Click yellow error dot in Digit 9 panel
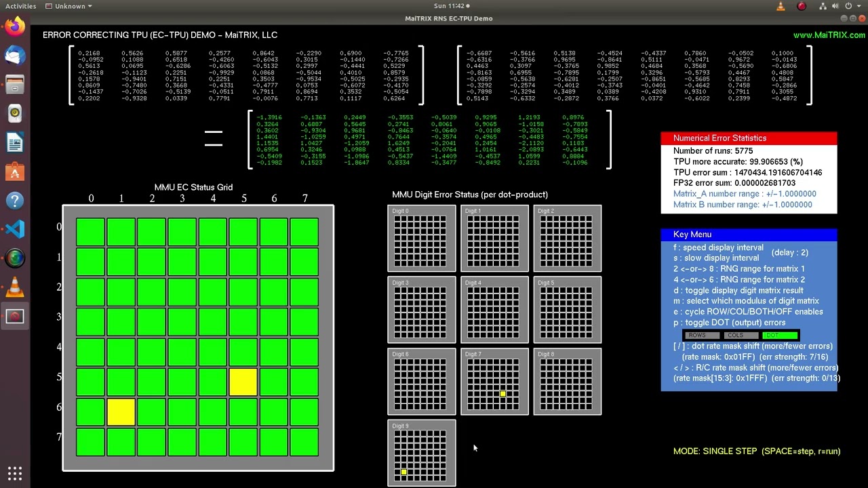Image resolution: width=868 pixels, height=488 pixels. pos(403,472)
